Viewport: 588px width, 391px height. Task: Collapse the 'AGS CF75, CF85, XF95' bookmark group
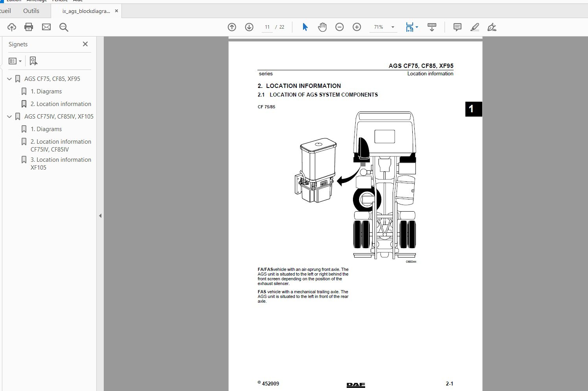(x=9, y=79)
